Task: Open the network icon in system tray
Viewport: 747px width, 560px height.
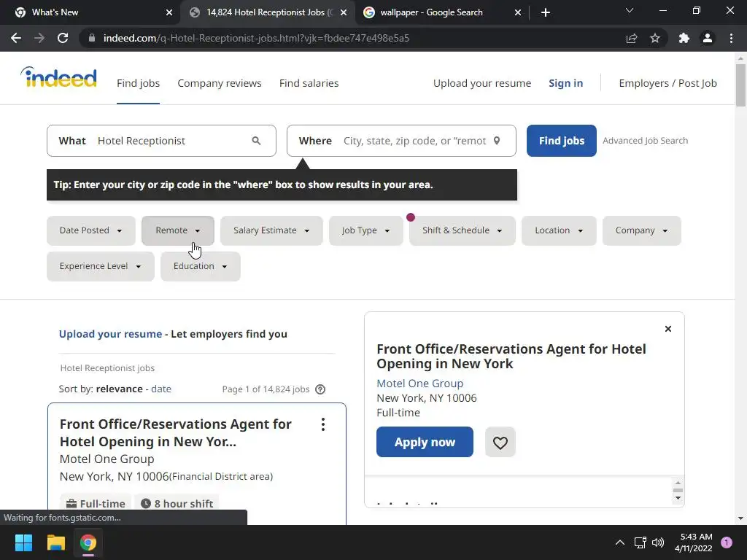Action: pos(640,542)
